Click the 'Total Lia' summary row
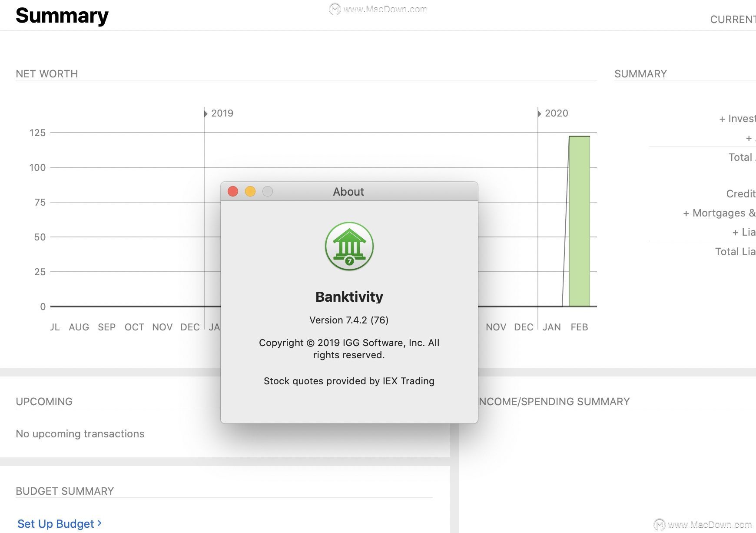Viewport: 756px width, 533px height. (735, 252)
